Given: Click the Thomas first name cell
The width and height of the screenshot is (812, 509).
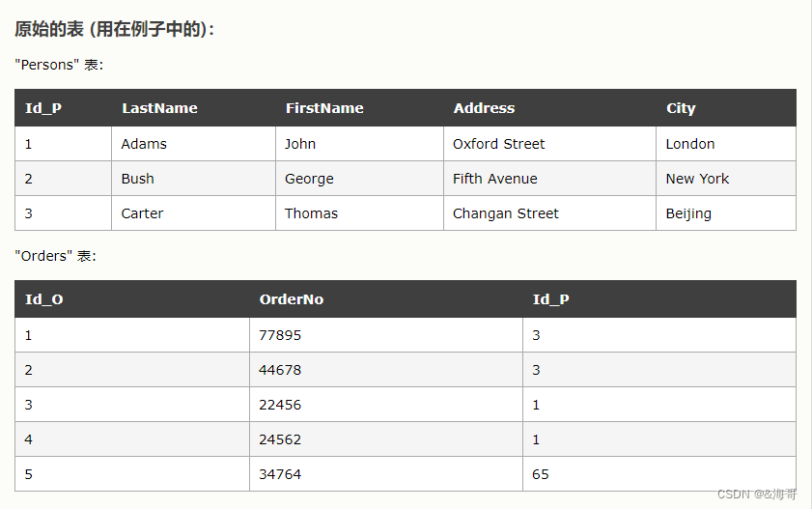Looking at the screenshot, I should click(359, 213).
